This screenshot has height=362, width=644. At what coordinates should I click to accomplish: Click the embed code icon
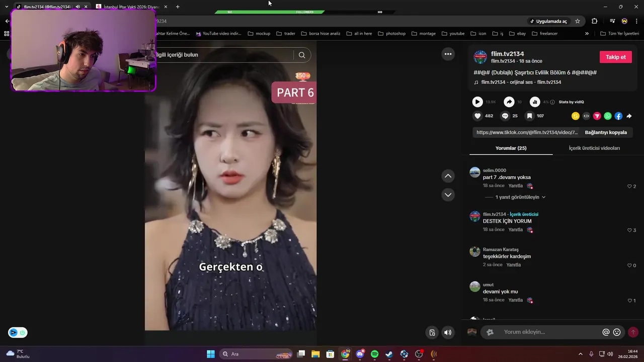click(586, 116)
